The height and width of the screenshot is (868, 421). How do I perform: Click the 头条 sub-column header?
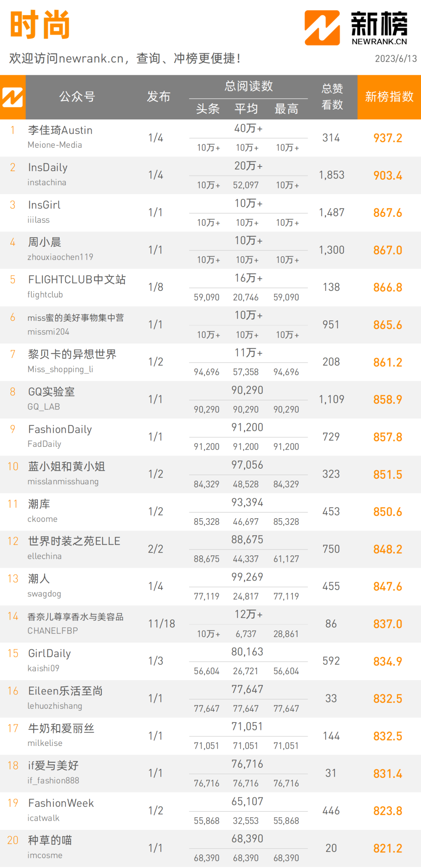pos(208,109)
